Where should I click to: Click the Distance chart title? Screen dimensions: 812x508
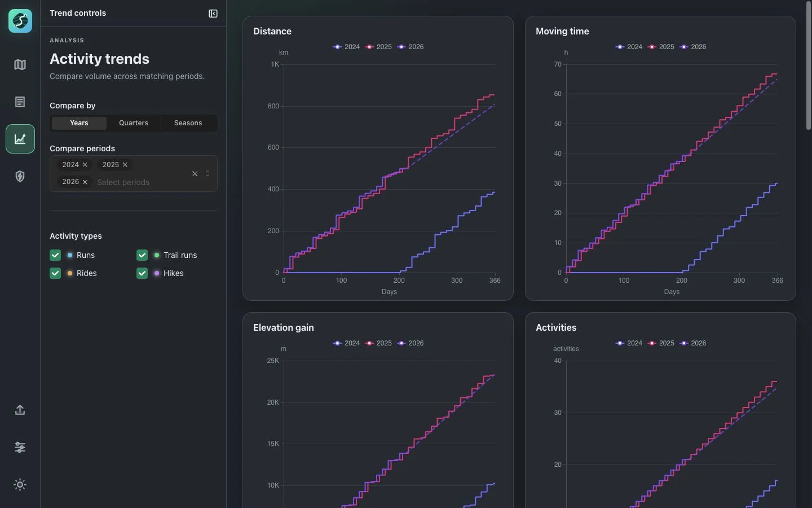(x=272, y=32)
